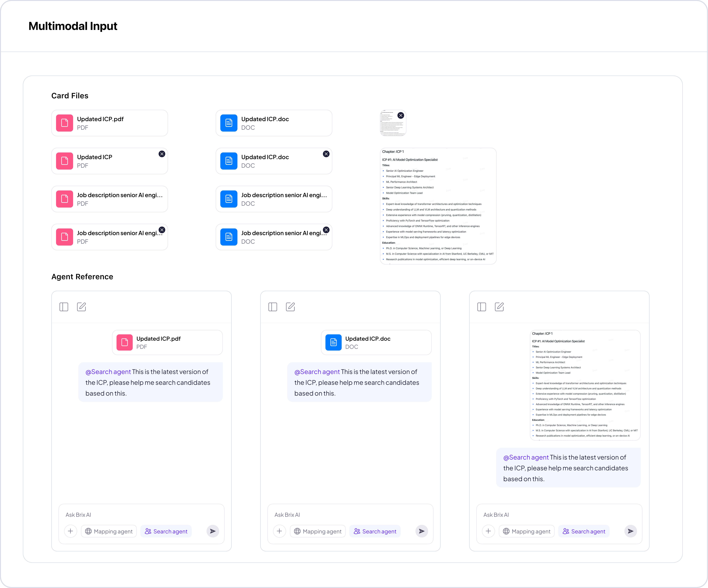Click new chat edit icon in middle panel

tap(290, 307)
